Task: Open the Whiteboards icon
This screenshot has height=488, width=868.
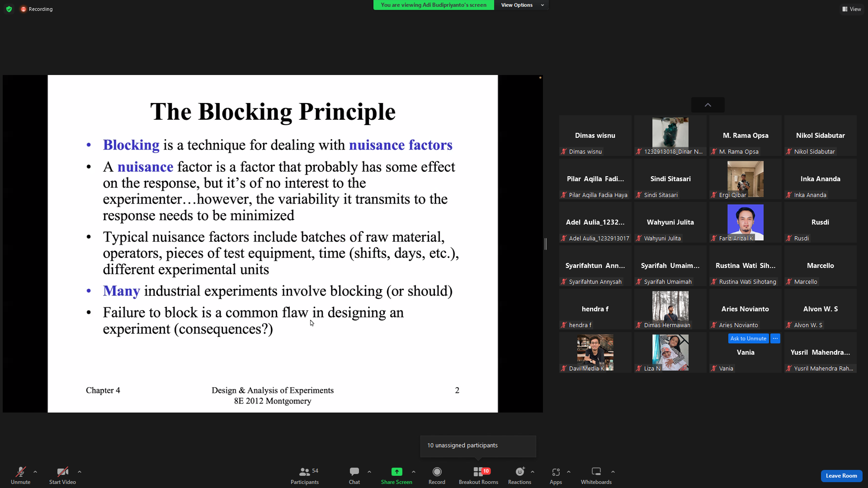Action: click(596, 472)
